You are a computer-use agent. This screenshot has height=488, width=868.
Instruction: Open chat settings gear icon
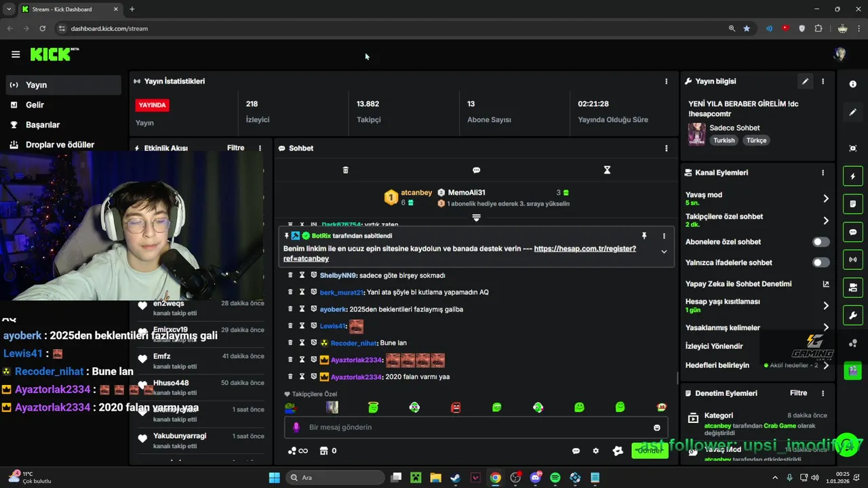595,451
